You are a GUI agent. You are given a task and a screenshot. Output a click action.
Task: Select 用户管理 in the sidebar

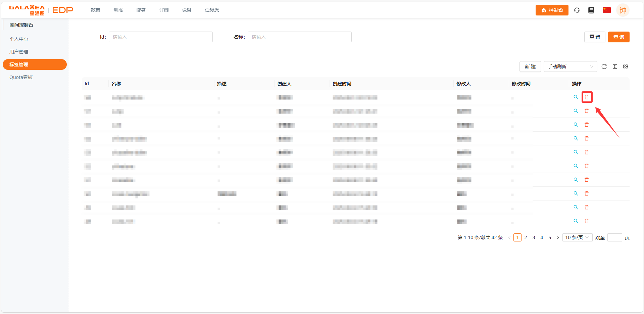(19, 52)
